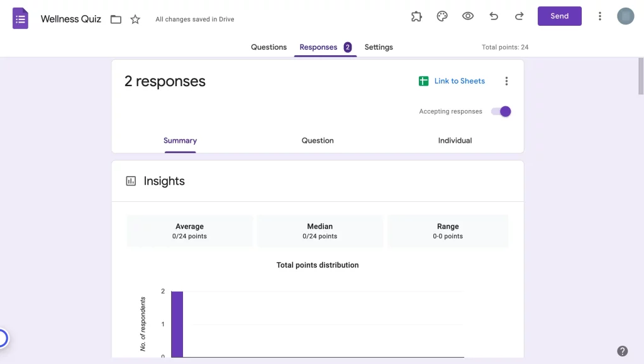Star the Wellness Quiz form
644x364 pixels.
[135, 19]
